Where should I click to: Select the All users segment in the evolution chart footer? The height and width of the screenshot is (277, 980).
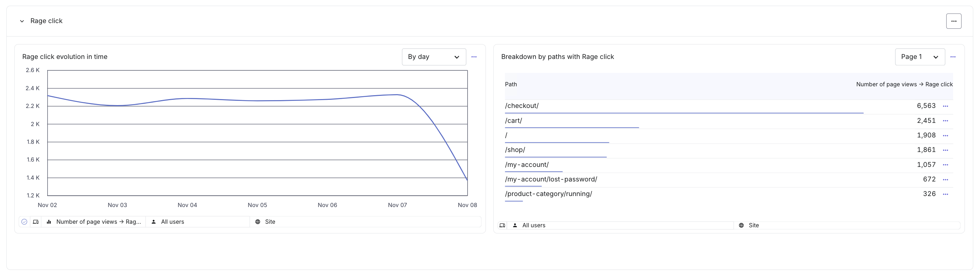172,222
